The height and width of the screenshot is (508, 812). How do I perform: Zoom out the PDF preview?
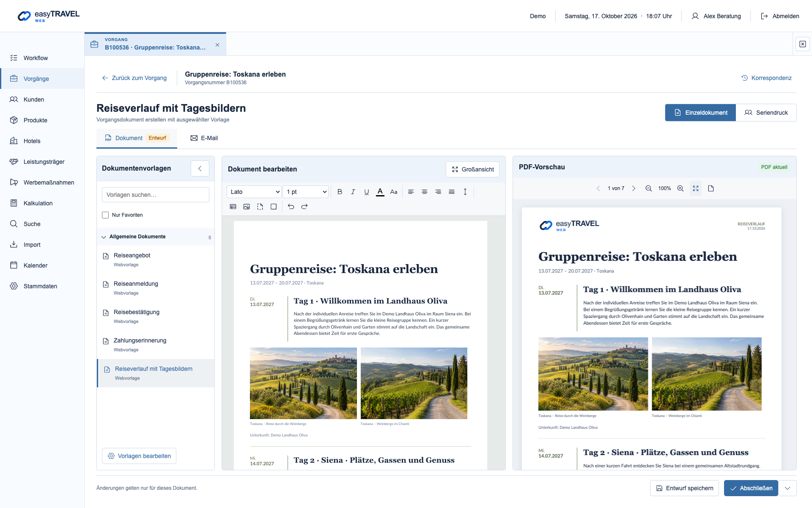point(648,188)
